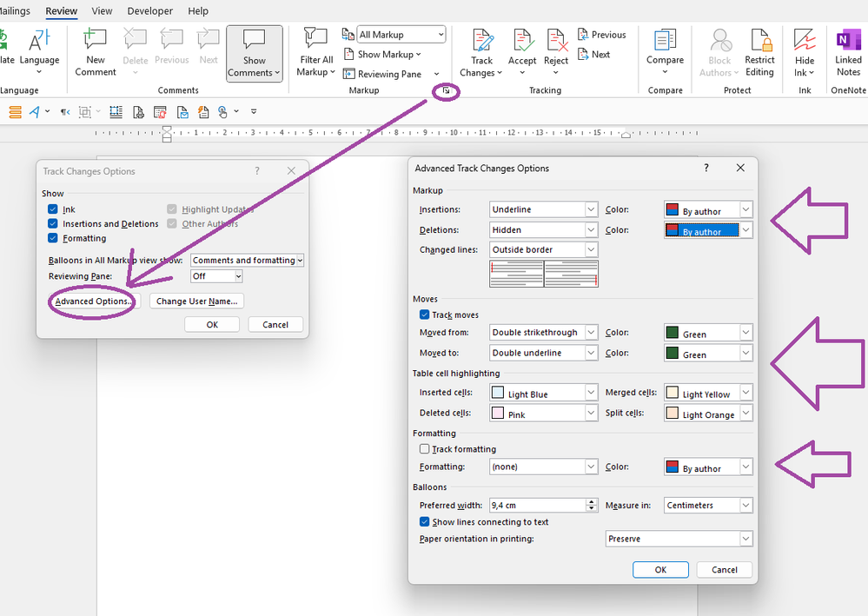This screenshot has width=868, height=616.
Task: Click the Advanced Options button
Action: [x=90, y=301]
